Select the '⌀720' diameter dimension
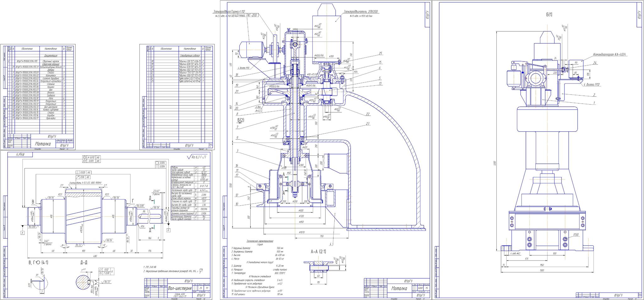644x300 pixels. coord(301,216)
